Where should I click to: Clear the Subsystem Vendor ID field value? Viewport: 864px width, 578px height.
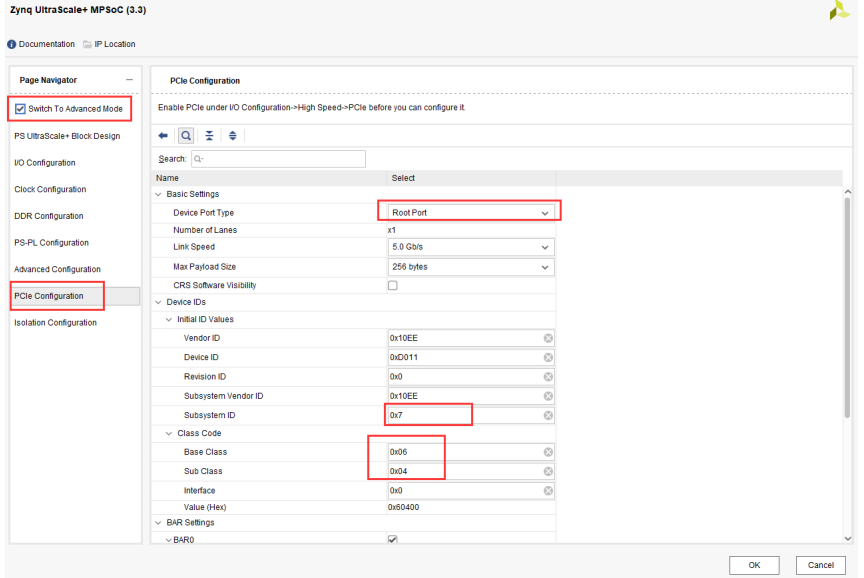click(548, 396)
